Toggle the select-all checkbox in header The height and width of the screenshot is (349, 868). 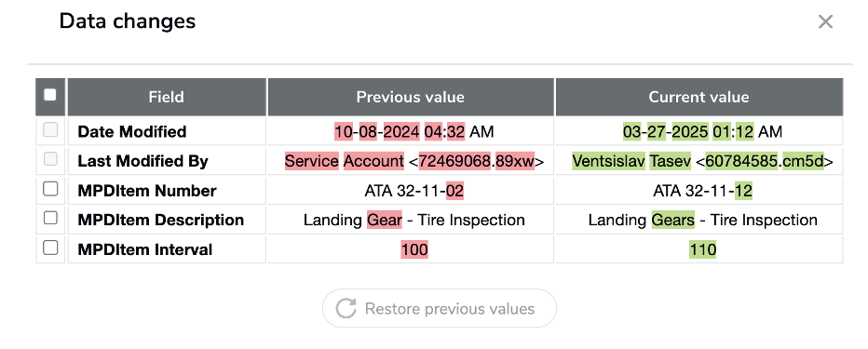[x=50, y=95]
